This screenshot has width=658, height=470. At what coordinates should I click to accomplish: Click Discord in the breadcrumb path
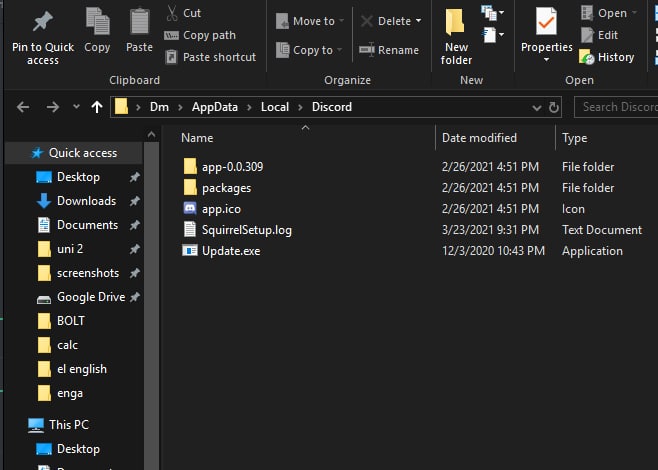pyautogui.click(x=332, y=107)
